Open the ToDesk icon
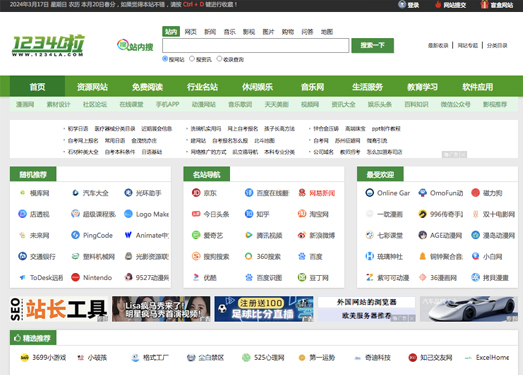The image size is (523, 375). pyautogui.click(x=22, y=277)
